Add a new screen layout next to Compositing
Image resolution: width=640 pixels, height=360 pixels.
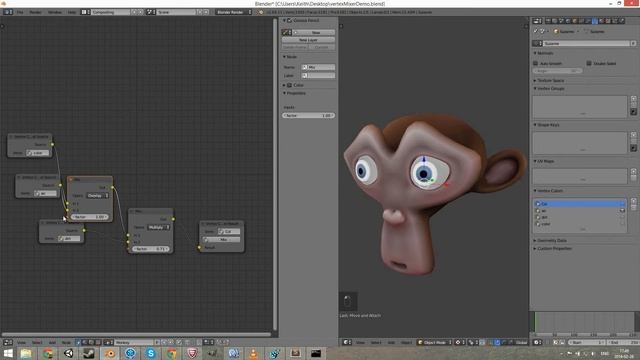pyautogui.click(x=134, y=12)
